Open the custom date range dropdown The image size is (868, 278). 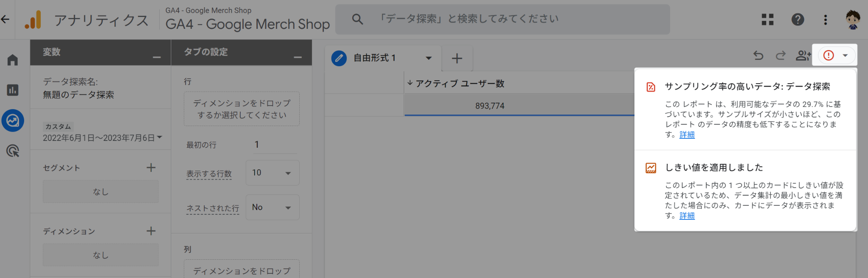coord(102,138)
